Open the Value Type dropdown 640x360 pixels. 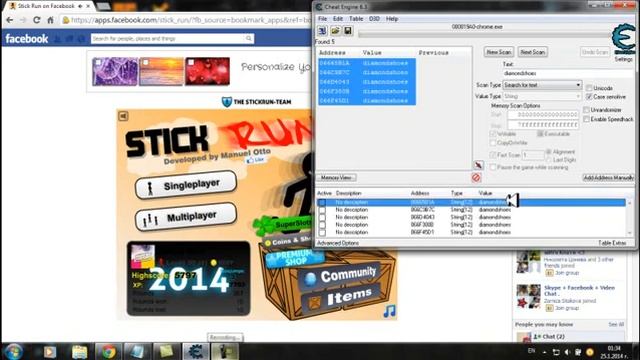tap(542, 96)
